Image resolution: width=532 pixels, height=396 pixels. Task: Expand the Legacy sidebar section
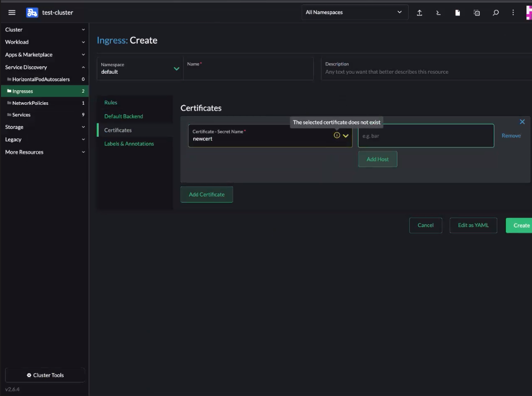coord(45,139)
